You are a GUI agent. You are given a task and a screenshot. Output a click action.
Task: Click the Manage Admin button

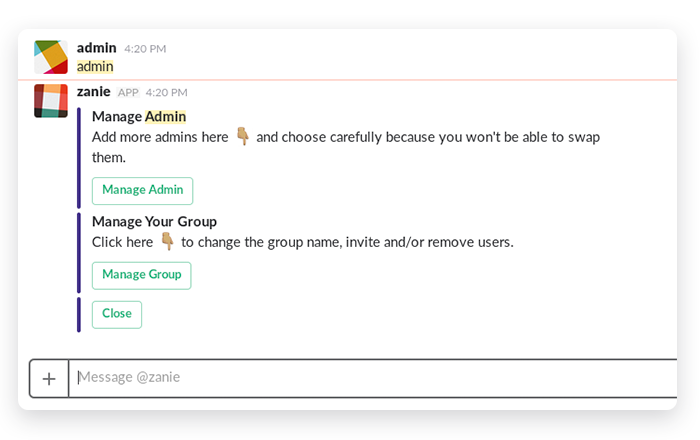[x=142, y=191]
